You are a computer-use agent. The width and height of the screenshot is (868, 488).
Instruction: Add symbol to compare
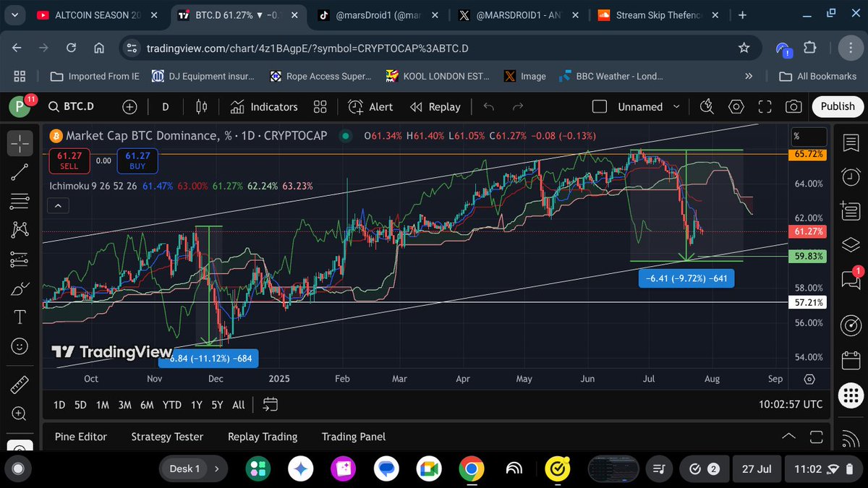click(x=129, y=106)
